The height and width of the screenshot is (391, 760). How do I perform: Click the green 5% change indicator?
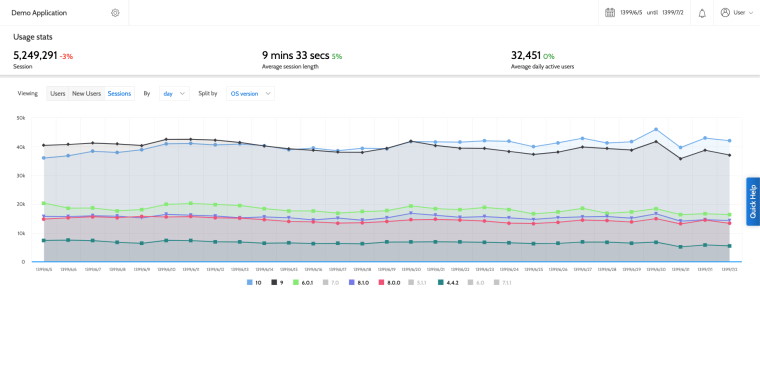click(x=337, y=57)
